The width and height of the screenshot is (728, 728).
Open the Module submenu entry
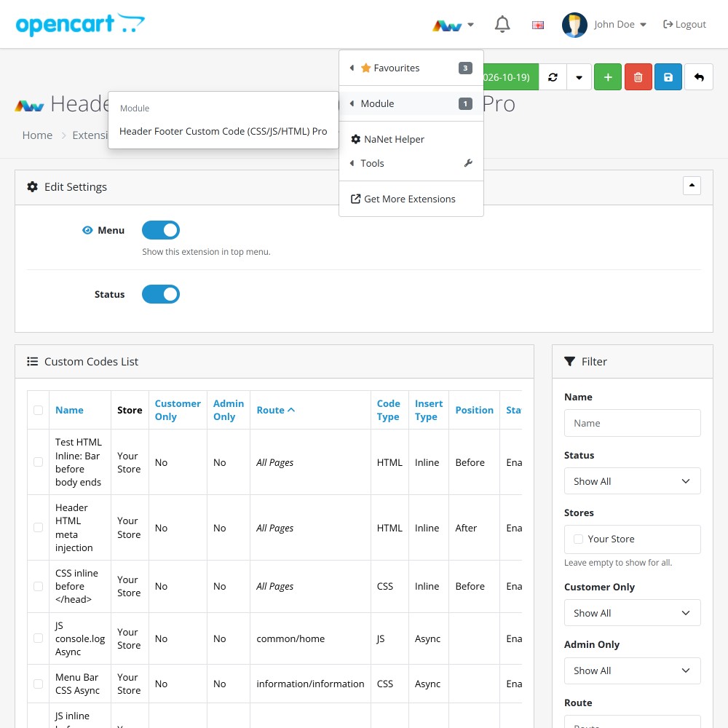pyautogui.click(x=411, y=103)
